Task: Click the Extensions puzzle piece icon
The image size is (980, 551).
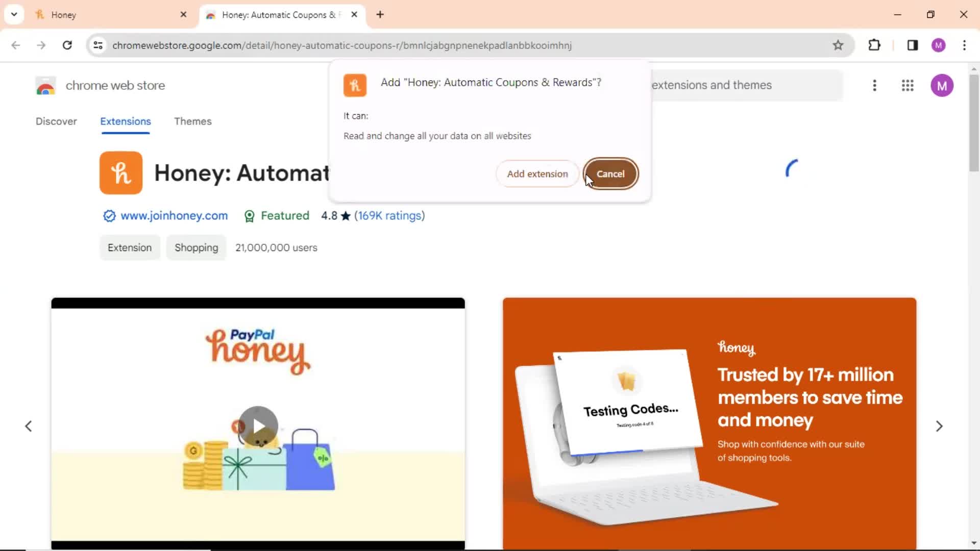Action: click(x=874, y=45)
